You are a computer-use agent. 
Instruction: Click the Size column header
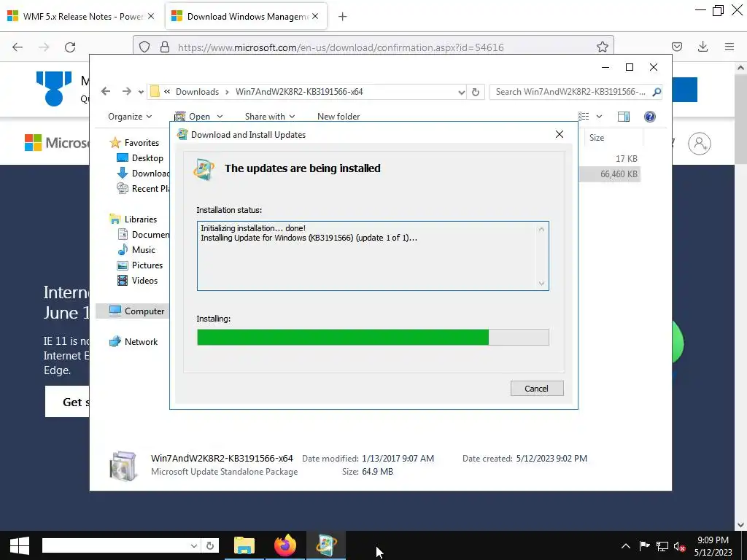613,138
